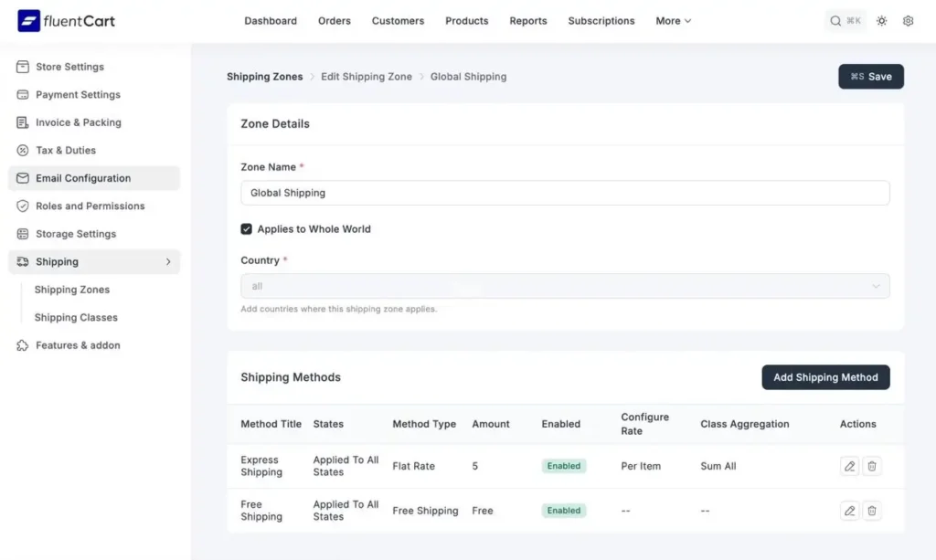Image resolution: width=936 pixels, height=560 pixels.
Task: Click the Enabled badge for Free Shipping
Action: click(563, 511)
